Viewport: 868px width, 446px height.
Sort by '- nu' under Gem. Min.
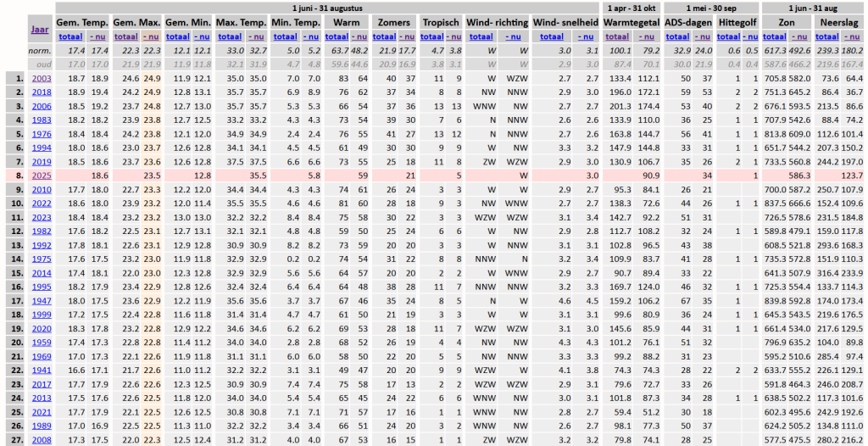(203, 36)
